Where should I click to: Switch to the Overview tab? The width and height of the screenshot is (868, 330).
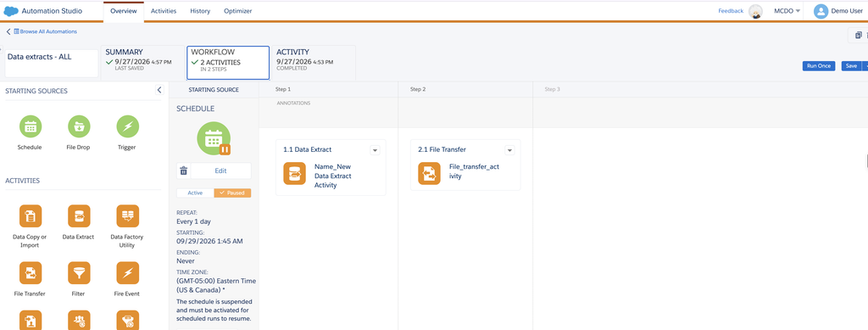[124, 11]
